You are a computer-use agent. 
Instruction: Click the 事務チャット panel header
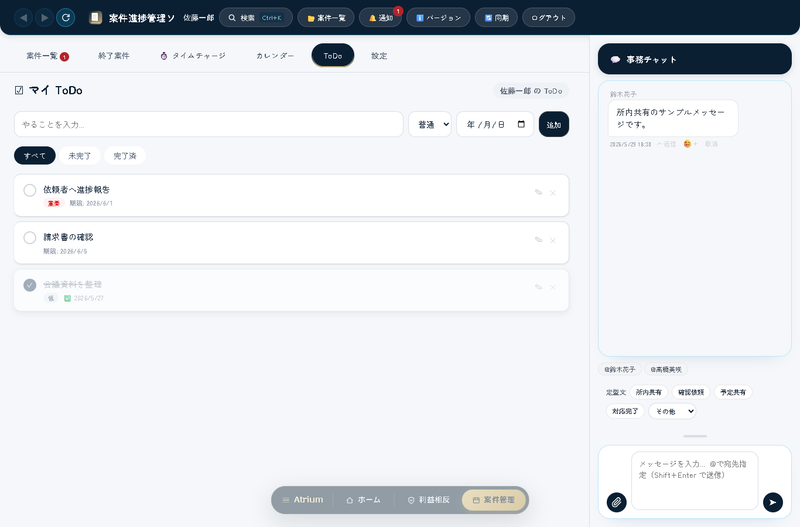pos(694,59)
